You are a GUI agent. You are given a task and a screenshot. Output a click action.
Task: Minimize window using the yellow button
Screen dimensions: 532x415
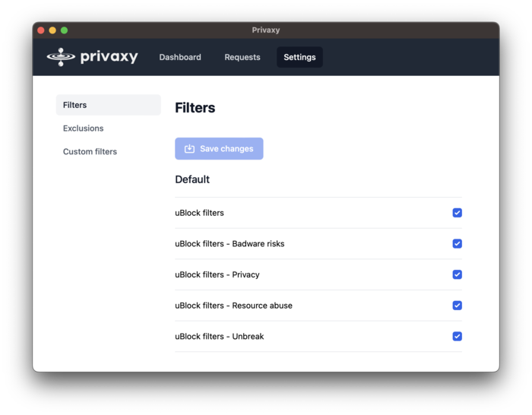(52, 30)
